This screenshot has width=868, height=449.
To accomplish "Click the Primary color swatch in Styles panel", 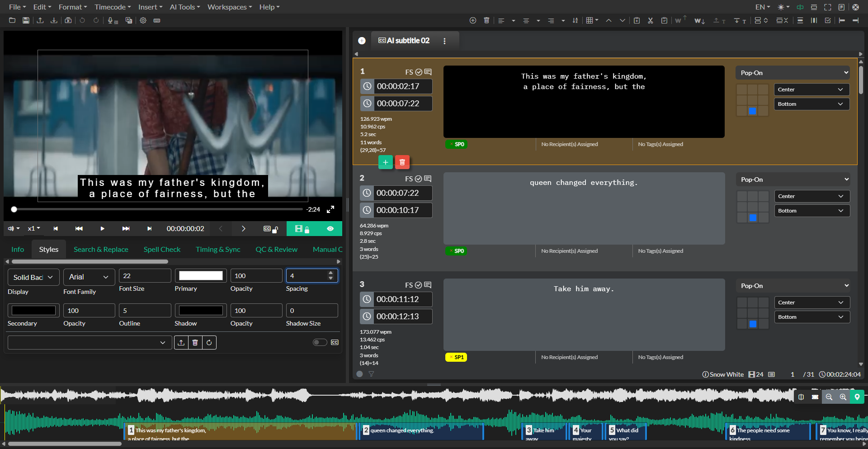I will pyautogui.click(x=200, y=275).
